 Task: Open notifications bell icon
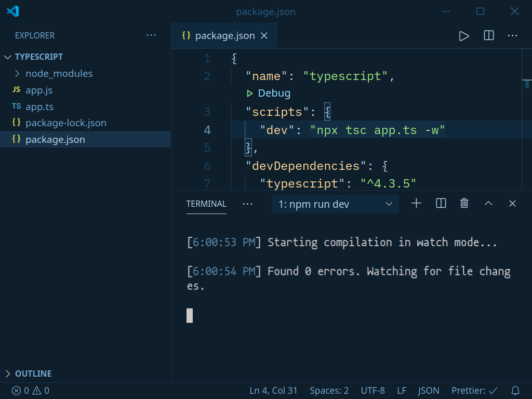(x=515, y=391)
